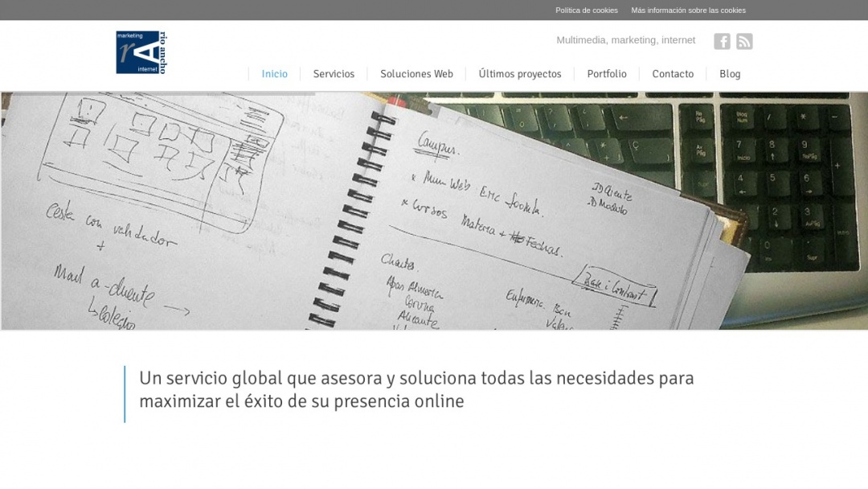Open the Soluciones Web section
This screenshot has height=489, width=868.
click(416, 73)
